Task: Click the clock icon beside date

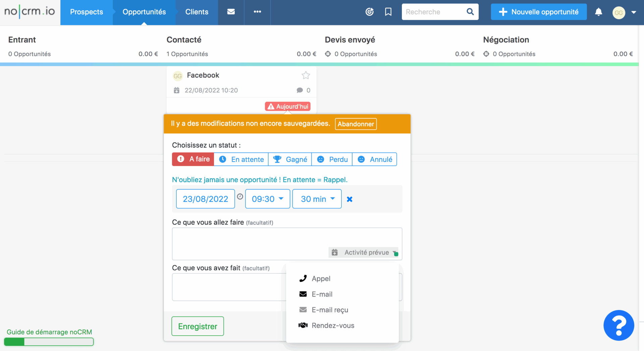Action: [x=240, y=196]
